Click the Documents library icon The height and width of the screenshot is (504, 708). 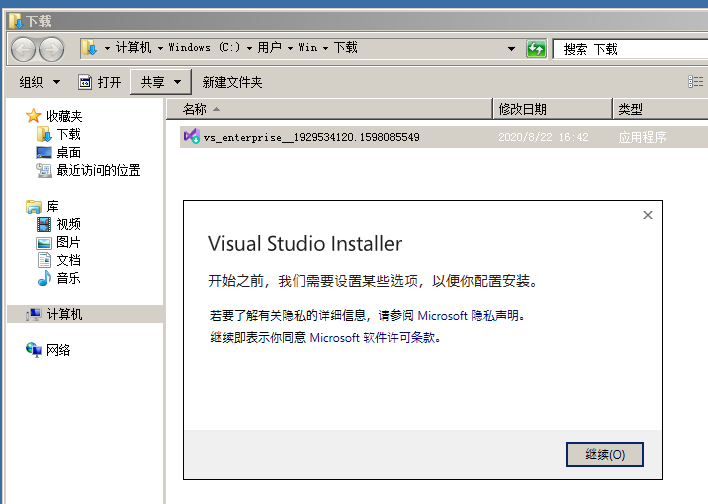tap(44, 261)
